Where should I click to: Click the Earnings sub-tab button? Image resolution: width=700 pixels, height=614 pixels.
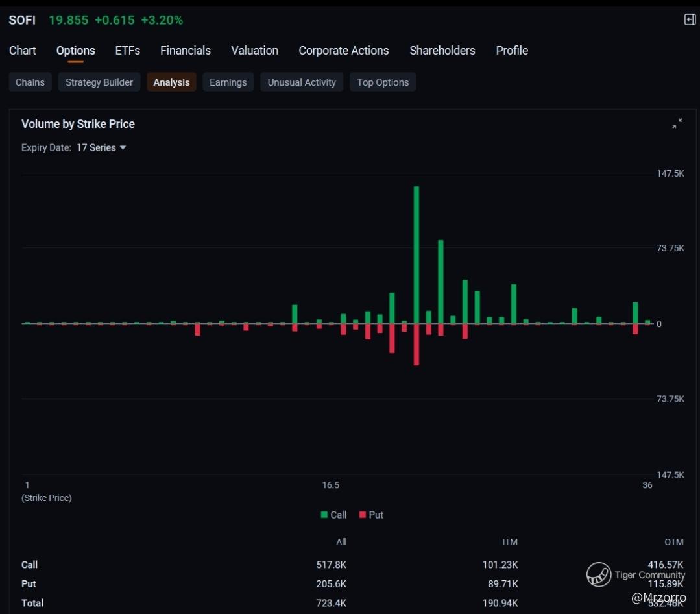[x=228, y=82]
